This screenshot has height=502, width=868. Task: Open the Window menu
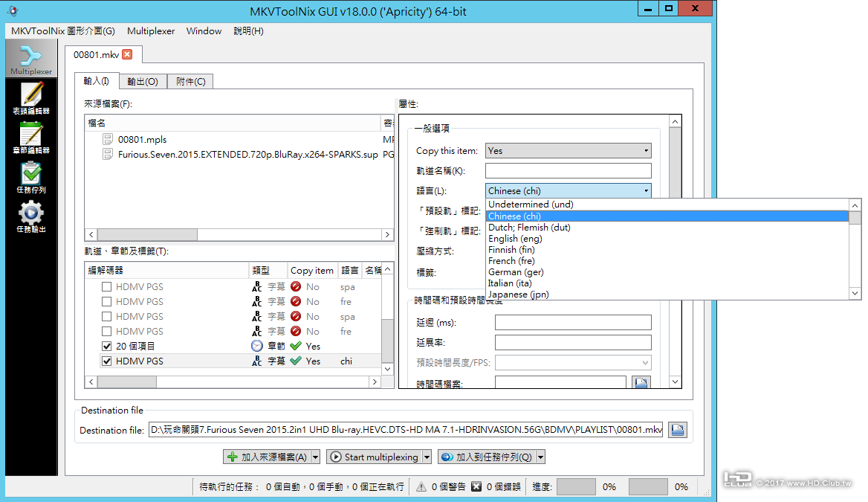click(x=204, y=31)
